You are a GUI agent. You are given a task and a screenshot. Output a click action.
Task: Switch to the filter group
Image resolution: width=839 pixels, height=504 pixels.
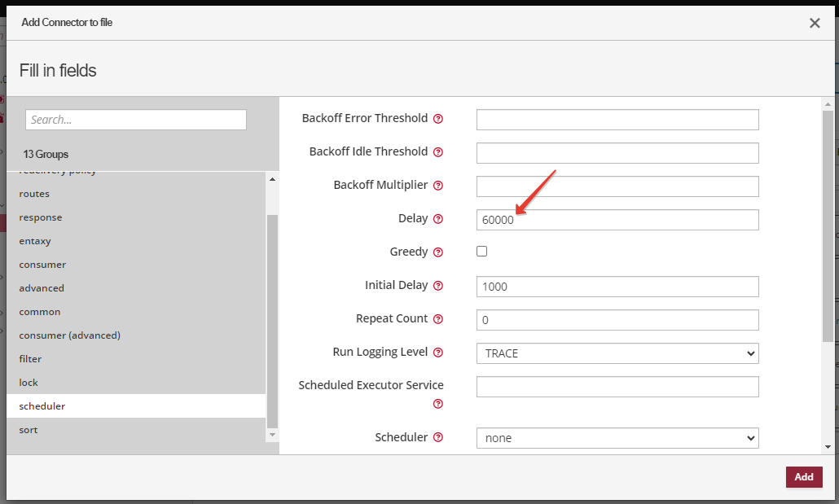[30, 359]
